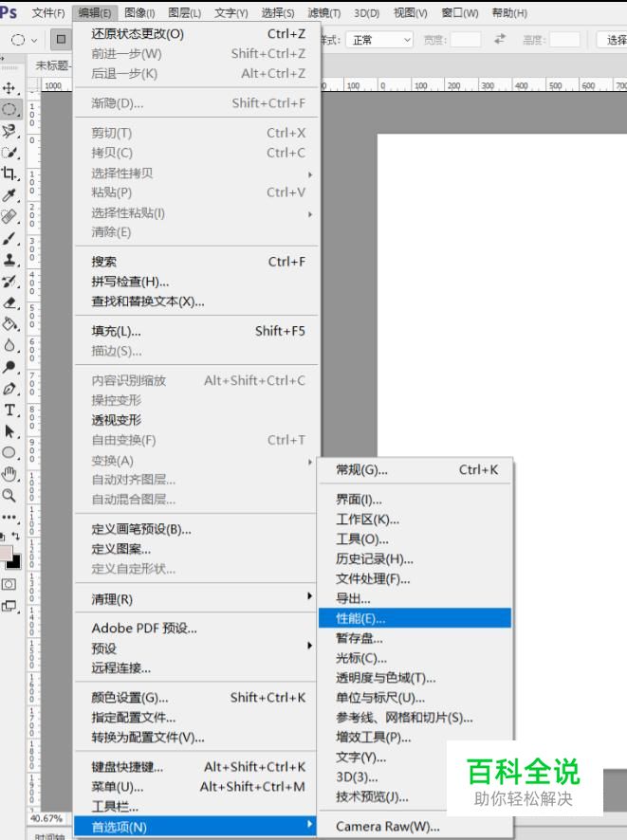Viewport: 627px width, 840px height.
Task: Open the 窗口(W) menu
Action: pyautogui.click(x=460, y=13)
